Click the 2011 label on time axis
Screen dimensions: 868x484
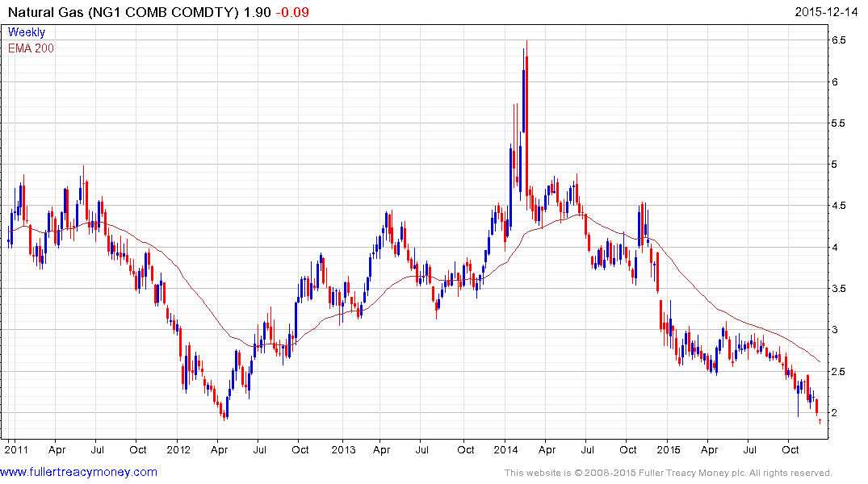[x=15, y=449]
